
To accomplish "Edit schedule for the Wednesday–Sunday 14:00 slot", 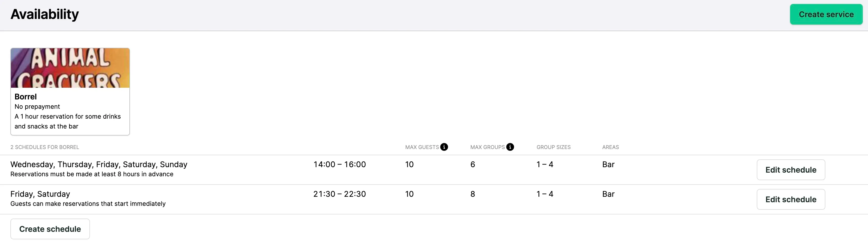I will 791,170.
